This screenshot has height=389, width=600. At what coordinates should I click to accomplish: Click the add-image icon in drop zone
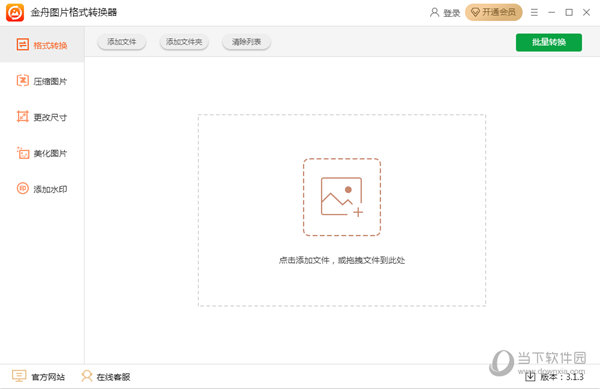pyautogui.click(x=342, y=197)
